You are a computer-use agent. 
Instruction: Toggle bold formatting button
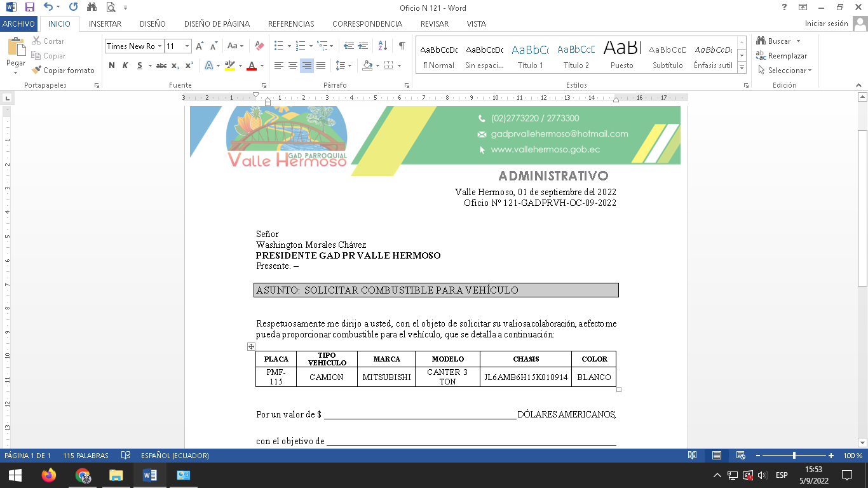point(112,65)
